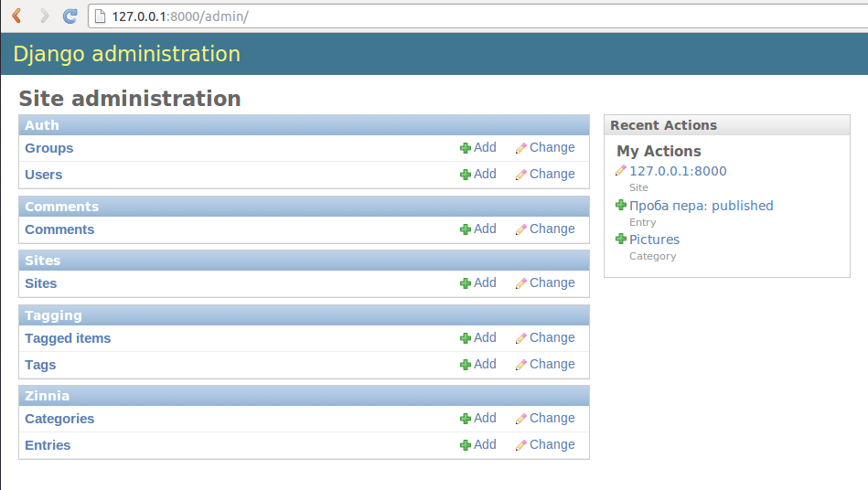The width and height of the screenshot is (868, 490).
Task: Click the green plus icon for Comments
Action: tap(466, 229)
